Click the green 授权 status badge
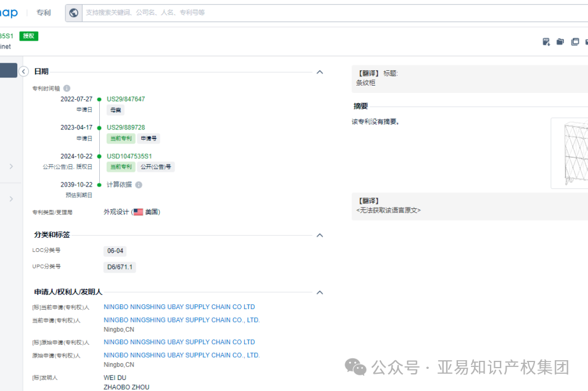Viewport: 588px width, 391px height. click(x=28, y=36)
